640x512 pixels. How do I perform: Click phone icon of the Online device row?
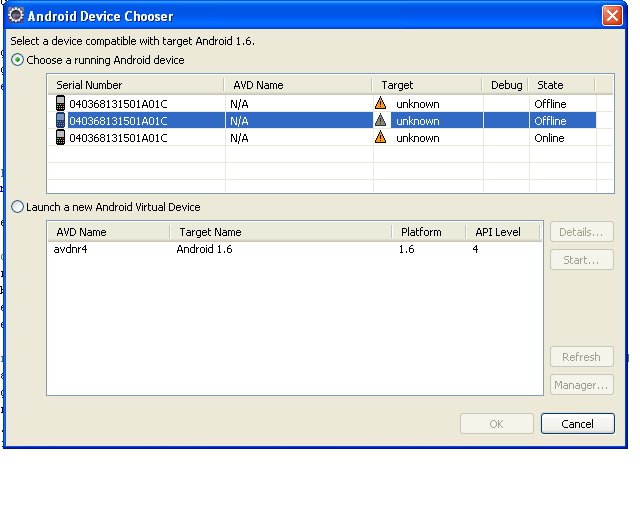(60, 138)
